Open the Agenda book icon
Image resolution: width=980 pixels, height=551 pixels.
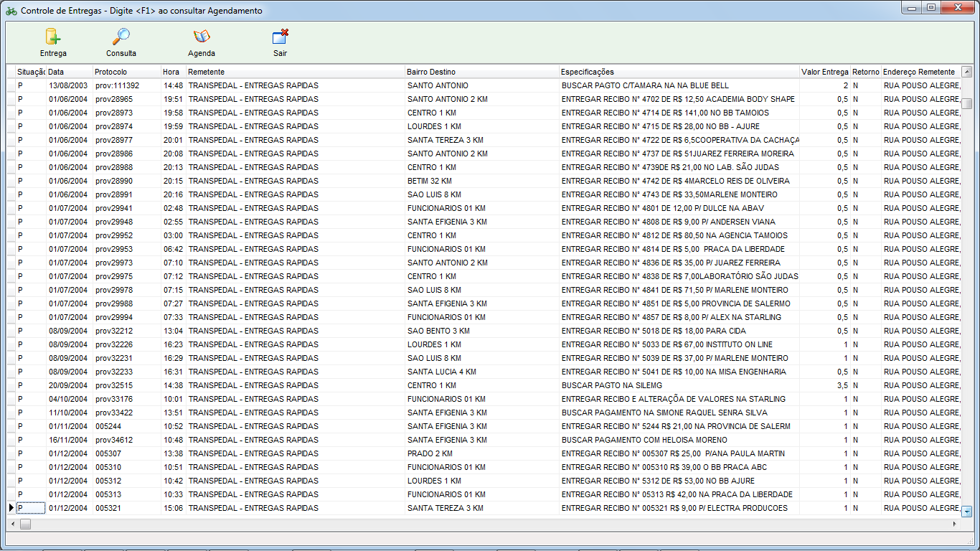(x=202, y=37)
